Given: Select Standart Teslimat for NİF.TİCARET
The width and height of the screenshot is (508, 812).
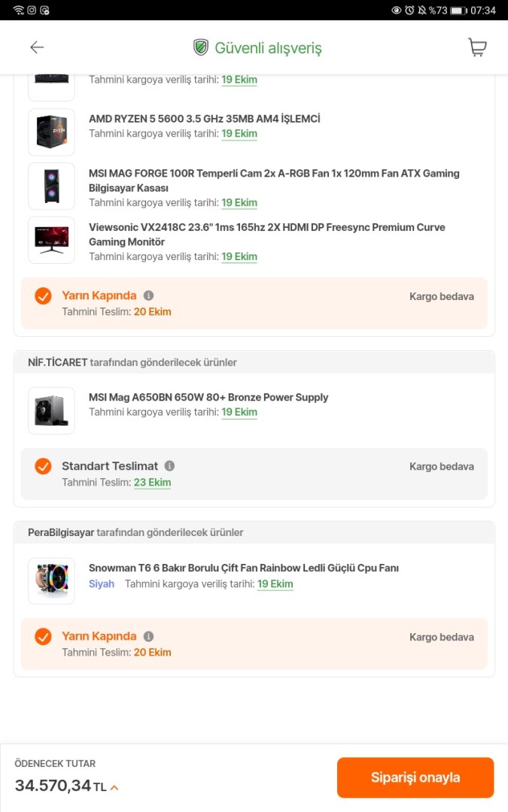Looking at the screenshot, I should (43, 467).
